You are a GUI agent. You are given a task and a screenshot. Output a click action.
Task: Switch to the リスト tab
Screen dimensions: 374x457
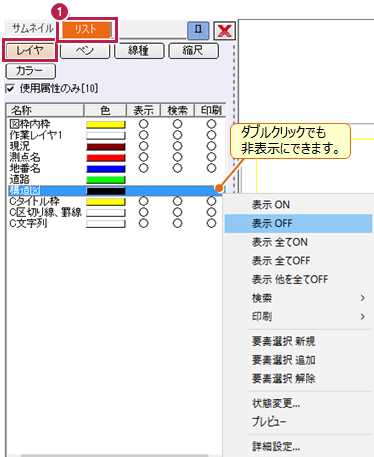86,30
